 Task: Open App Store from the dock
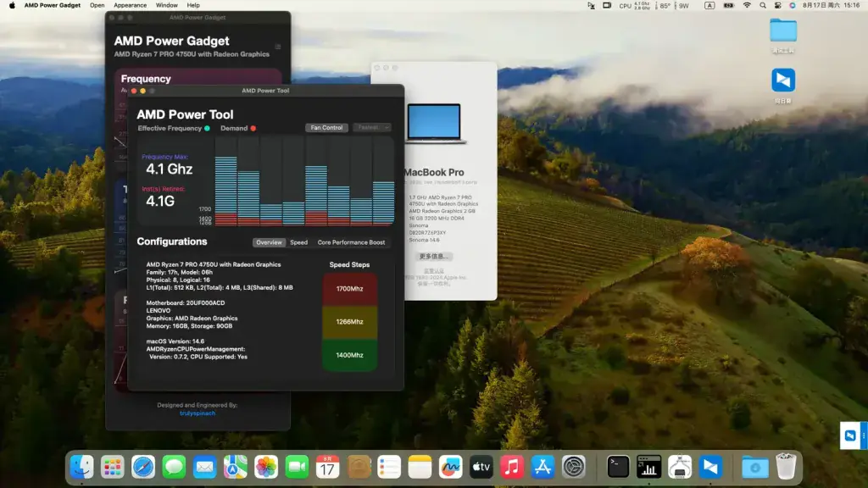542,467
